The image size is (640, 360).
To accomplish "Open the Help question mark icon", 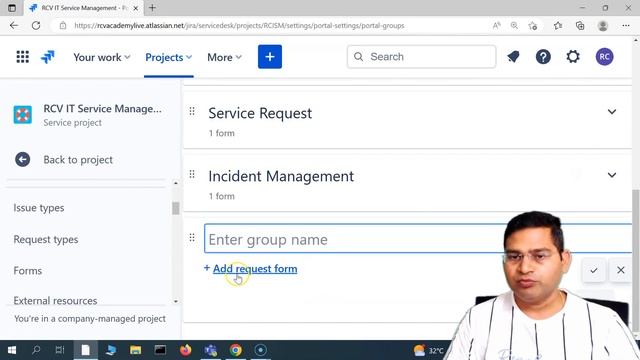I will pyautogui.click(x=543, y=57).
